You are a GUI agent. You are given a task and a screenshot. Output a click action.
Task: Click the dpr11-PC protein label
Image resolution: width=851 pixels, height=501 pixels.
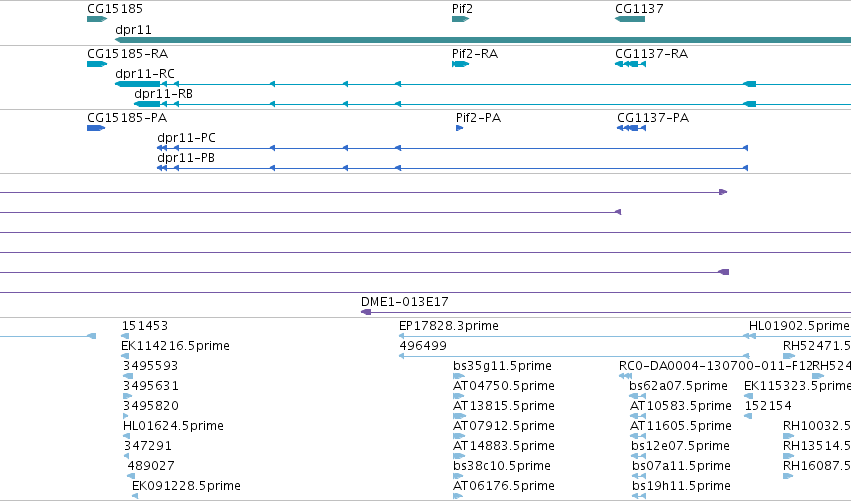tap(186, 138)
